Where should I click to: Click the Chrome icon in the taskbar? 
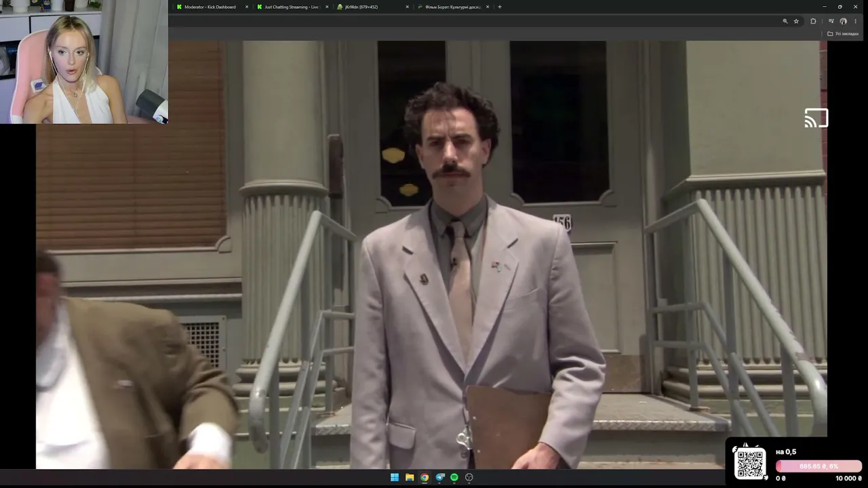425,477
